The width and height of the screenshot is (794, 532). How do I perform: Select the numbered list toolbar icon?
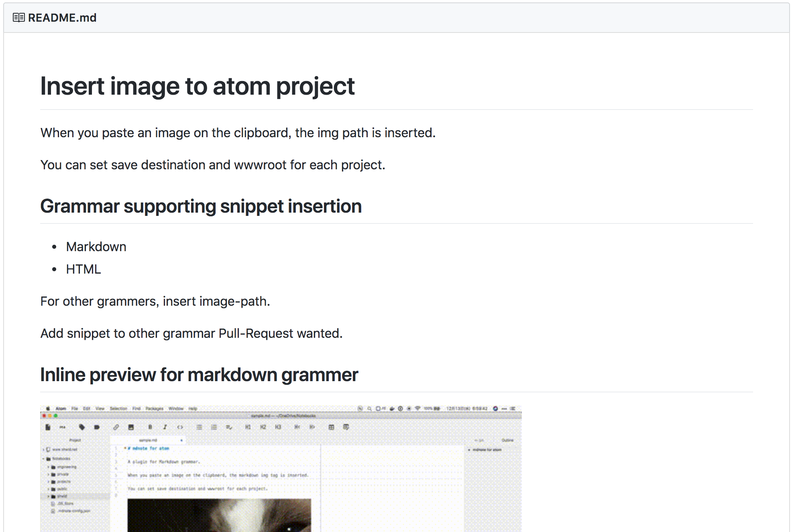point(214,427)
